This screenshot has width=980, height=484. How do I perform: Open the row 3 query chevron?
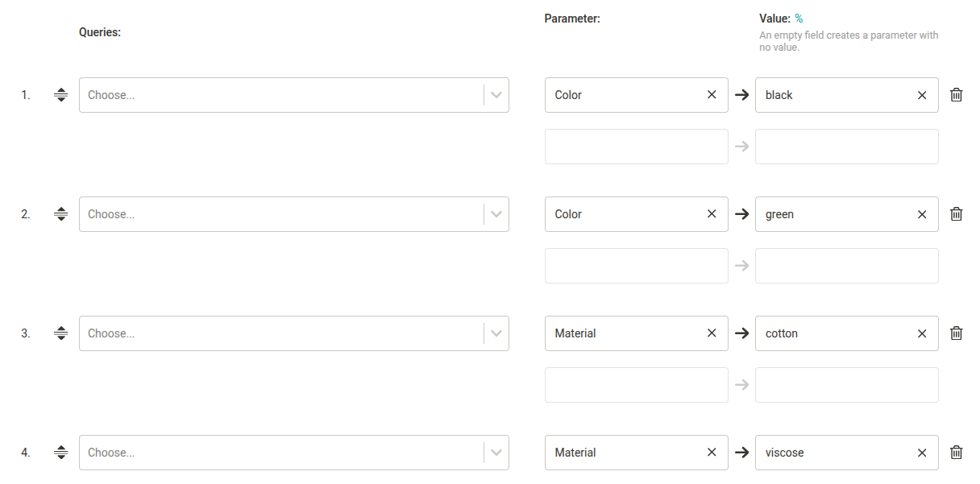(496, 333)
